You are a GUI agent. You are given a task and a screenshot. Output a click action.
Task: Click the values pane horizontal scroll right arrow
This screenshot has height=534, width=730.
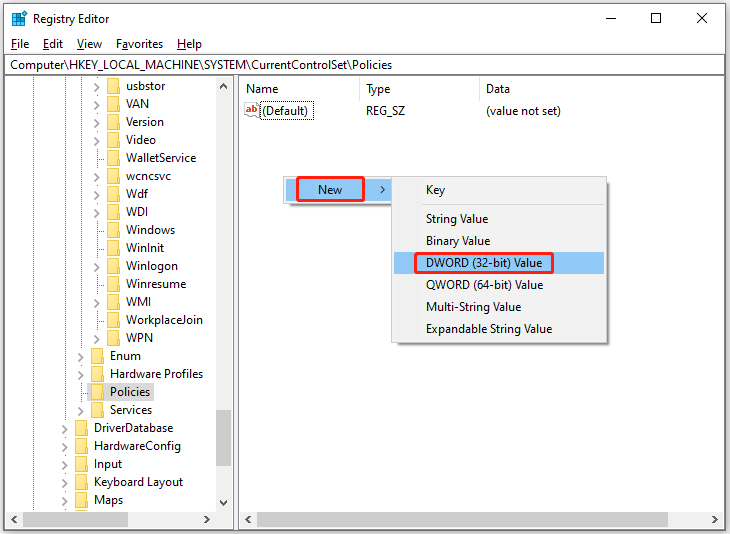coord(715,519)
